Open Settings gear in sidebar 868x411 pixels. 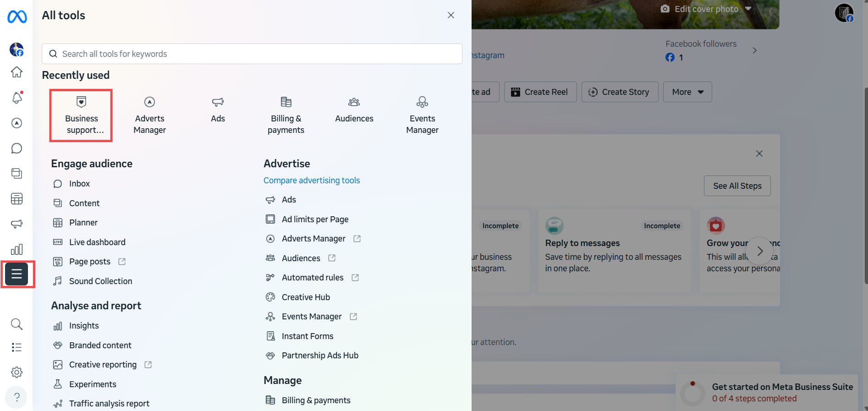click(x=17, y=372)
